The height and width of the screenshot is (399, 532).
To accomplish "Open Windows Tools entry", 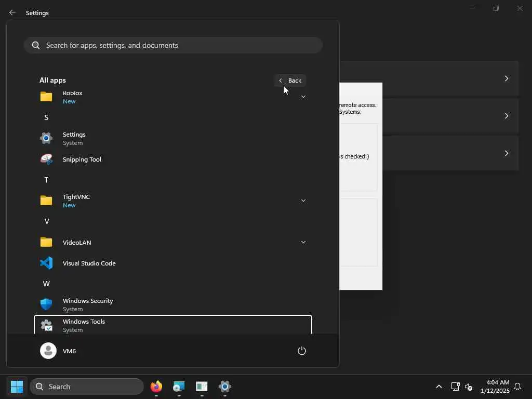I will (x=172, y=325).
